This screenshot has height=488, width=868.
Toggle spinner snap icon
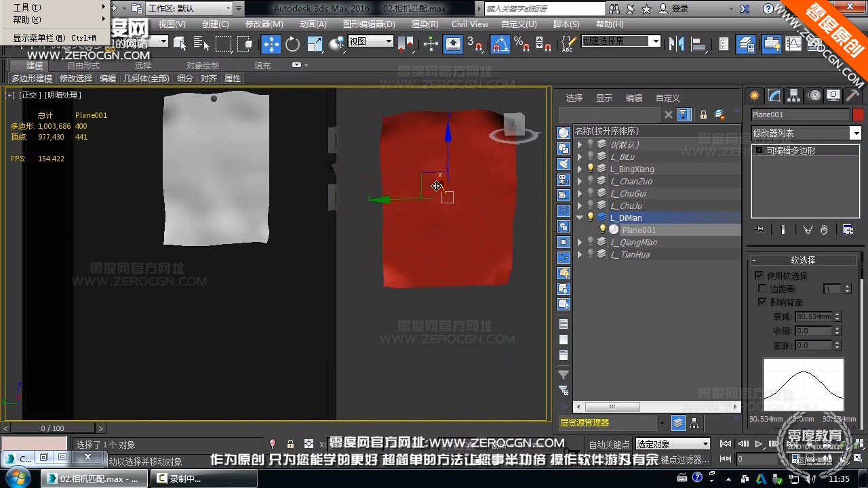click(x=544, y=45)
